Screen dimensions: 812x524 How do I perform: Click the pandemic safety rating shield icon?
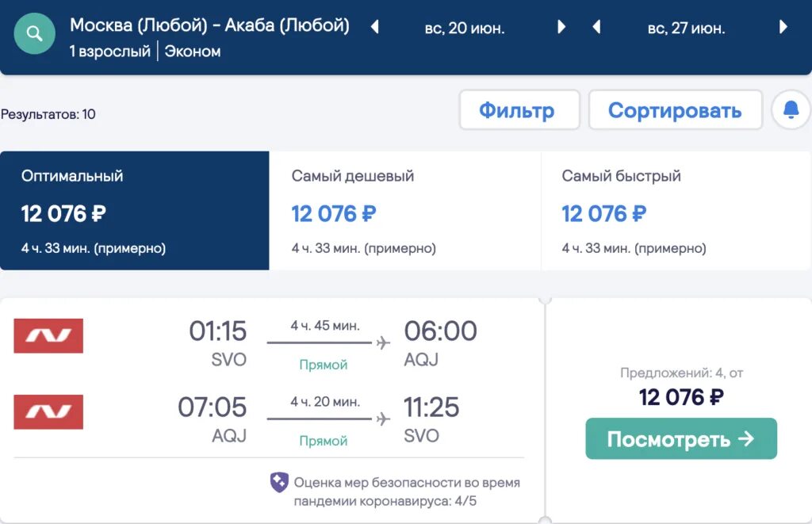click(x=279, y=483)
